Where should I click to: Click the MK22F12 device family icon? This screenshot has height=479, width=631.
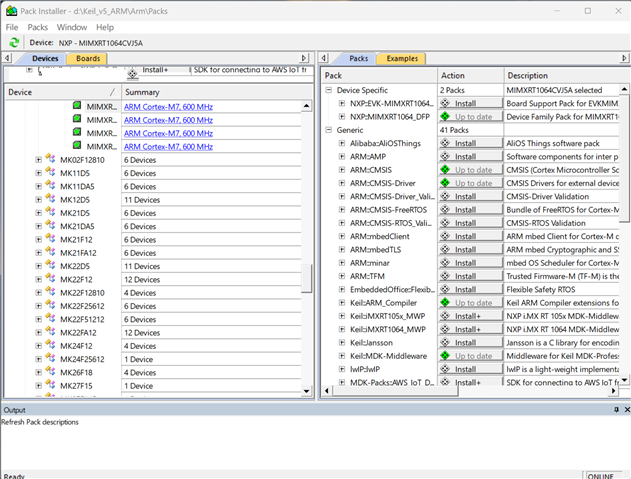point(50,280)
